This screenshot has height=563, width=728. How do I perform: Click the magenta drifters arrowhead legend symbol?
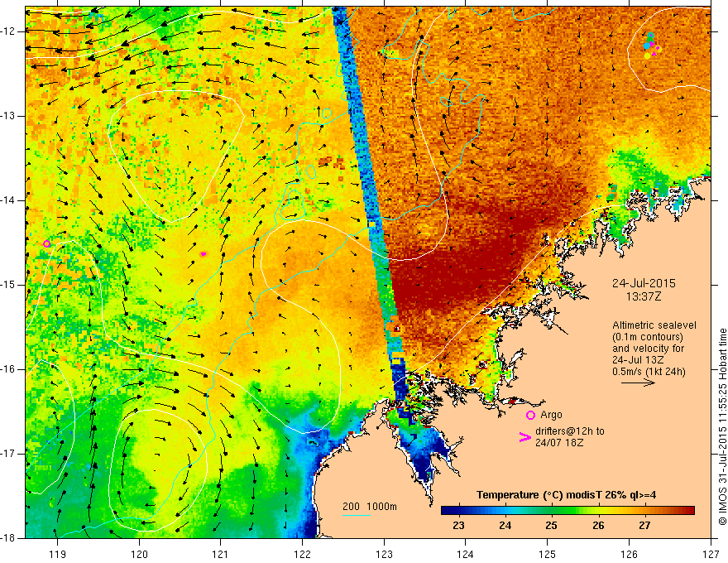[x=525, y=437]
